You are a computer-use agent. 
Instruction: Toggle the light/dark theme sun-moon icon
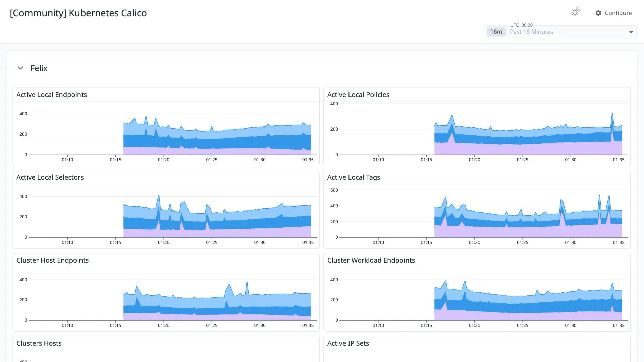point(576,12)
